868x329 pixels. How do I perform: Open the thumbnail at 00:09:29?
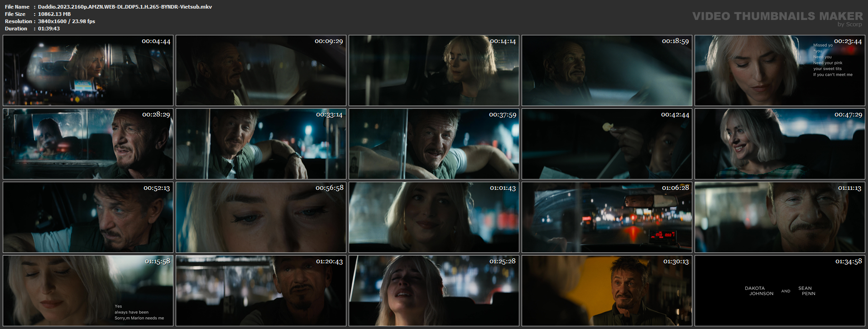[x=261, y=70]
